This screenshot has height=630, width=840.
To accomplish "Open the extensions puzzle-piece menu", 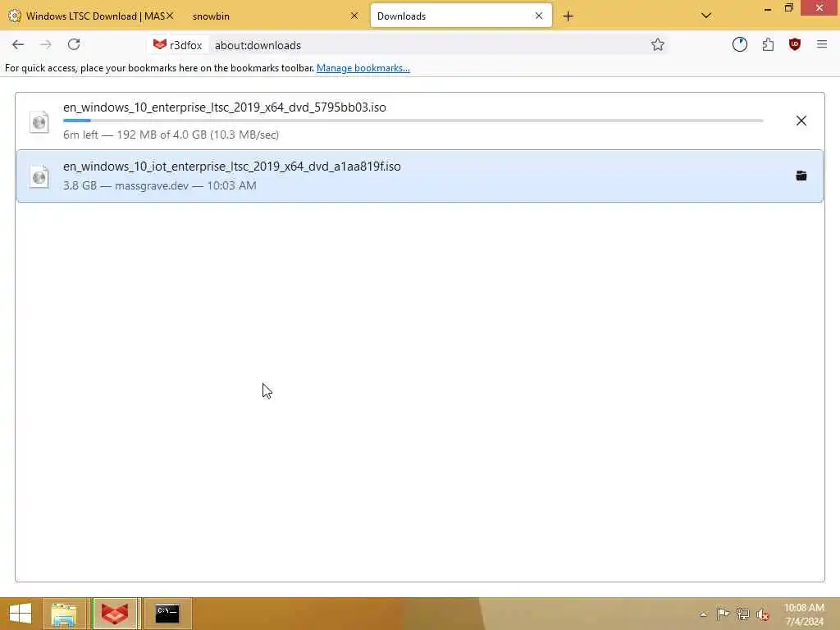I will coord(768,44).
